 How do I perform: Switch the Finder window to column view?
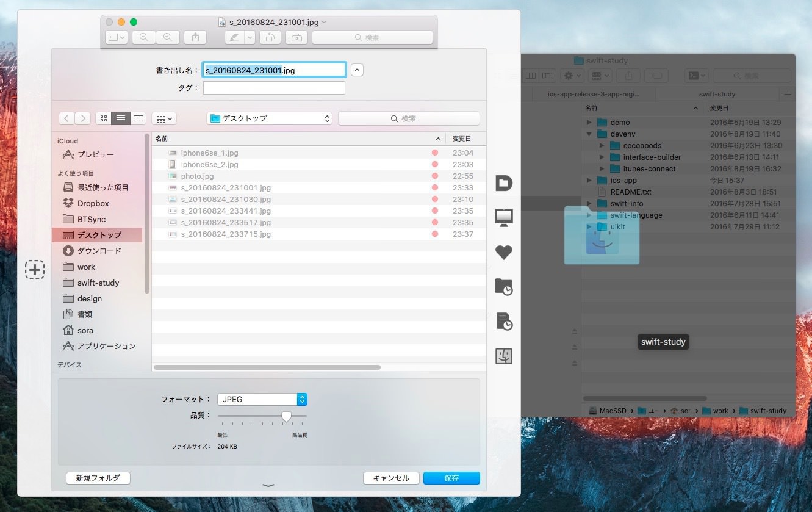tap(530, 76)
